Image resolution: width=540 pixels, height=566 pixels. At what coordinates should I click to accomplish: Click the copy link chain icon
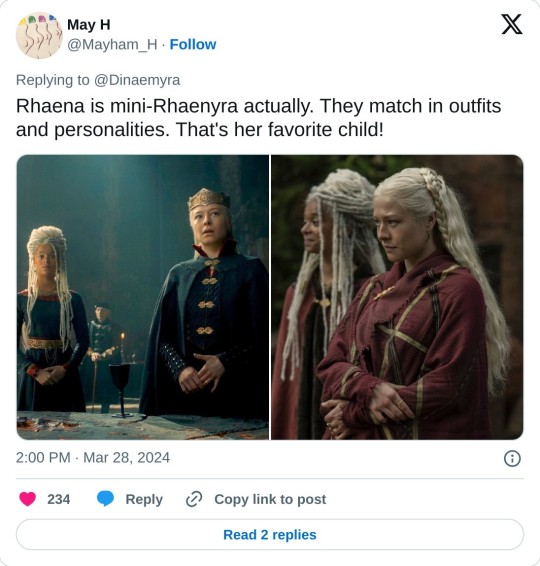point(194,499)
